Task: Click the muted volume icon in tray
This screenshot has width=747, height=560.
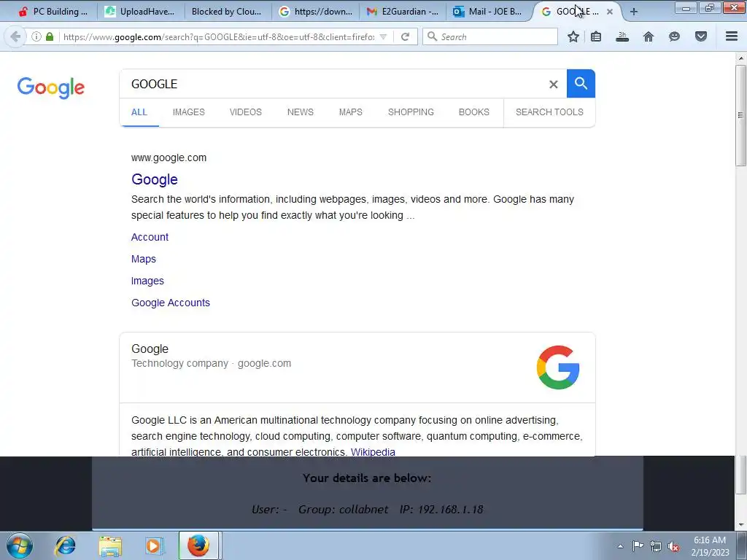Action: 673,546
